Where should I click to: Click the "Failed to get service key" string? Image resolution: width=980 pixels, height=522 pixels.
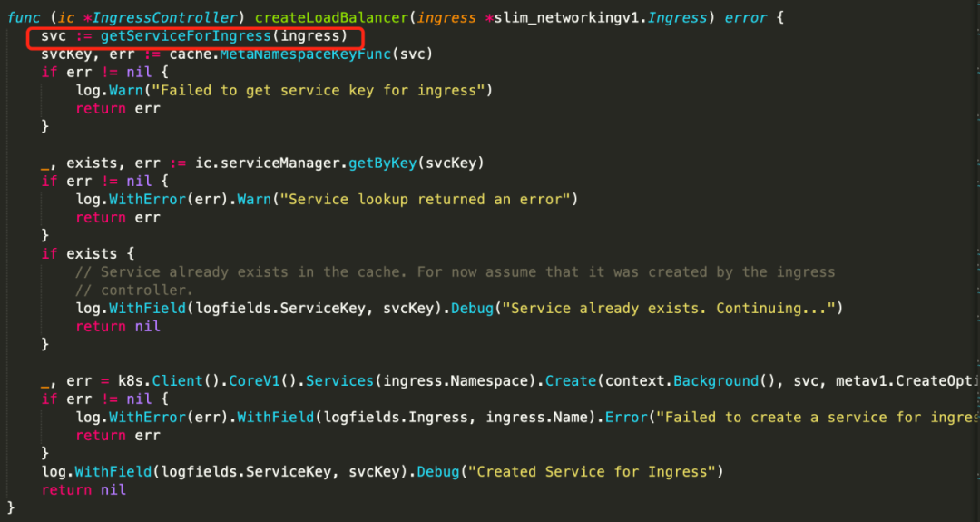click(x=318, y=91)
